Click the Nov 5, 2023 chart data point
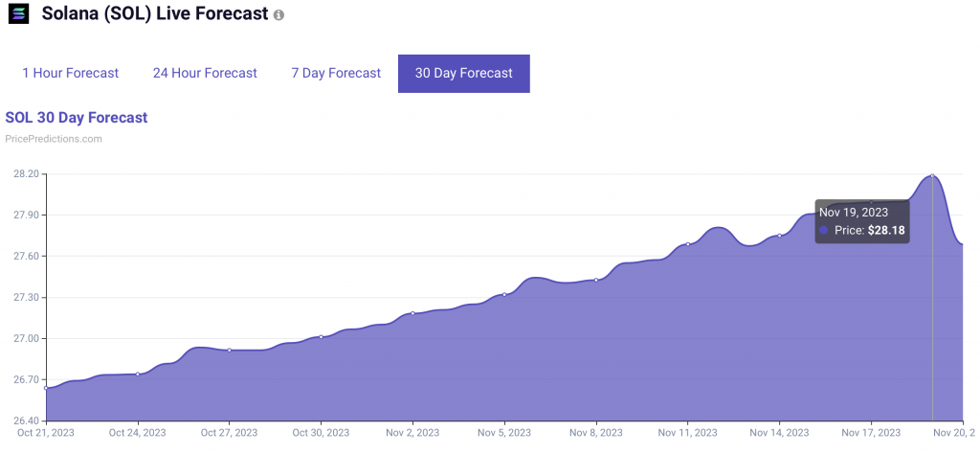Image resolution: width=980 pixels, height=454 pixels. (504, 294)
